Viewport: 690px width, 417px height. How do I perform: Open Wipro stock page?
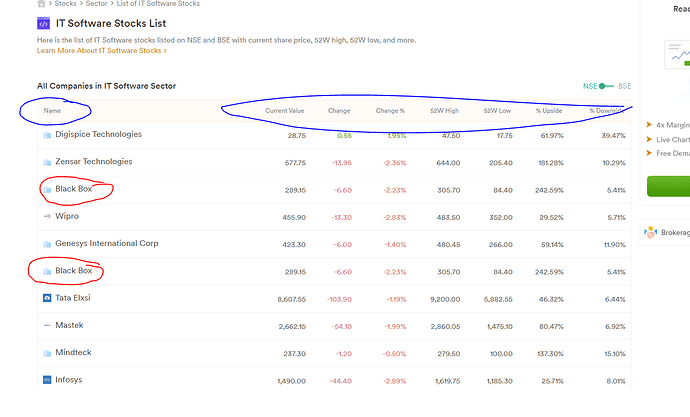[67, 216]
